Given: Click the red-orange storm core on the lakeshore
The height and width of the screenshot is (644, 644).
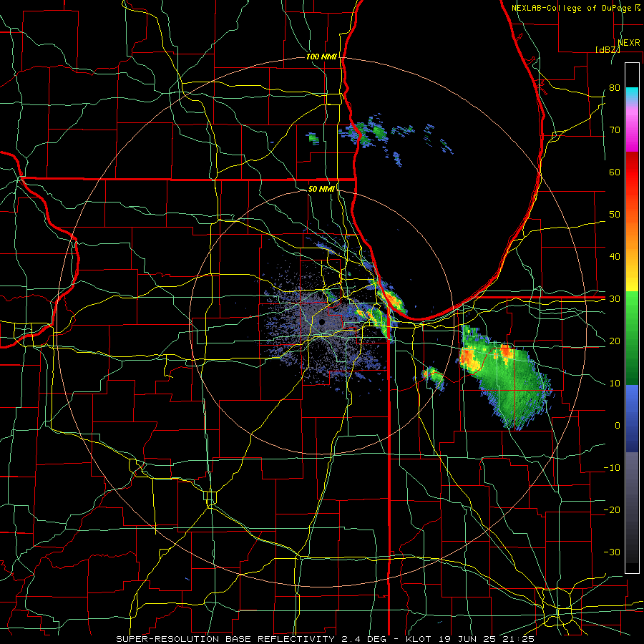Looking at the screenshot, I should pyautogui.click(x=391, y=299).
